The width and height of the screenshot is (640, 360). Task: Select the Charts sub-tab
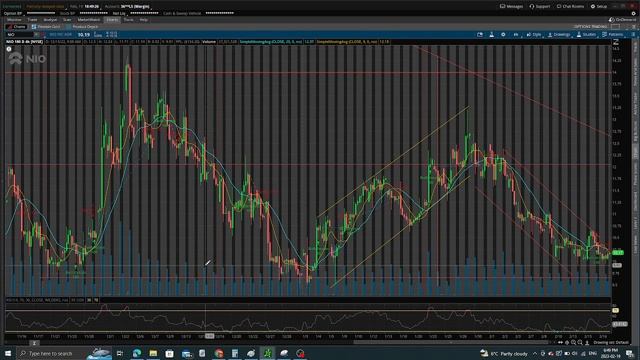tap(16, 27)
